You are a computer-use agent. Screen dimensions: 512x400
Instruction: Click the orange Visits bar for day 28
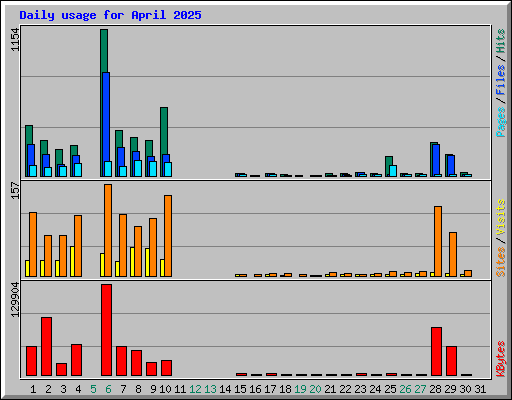[x=438, y=241]
